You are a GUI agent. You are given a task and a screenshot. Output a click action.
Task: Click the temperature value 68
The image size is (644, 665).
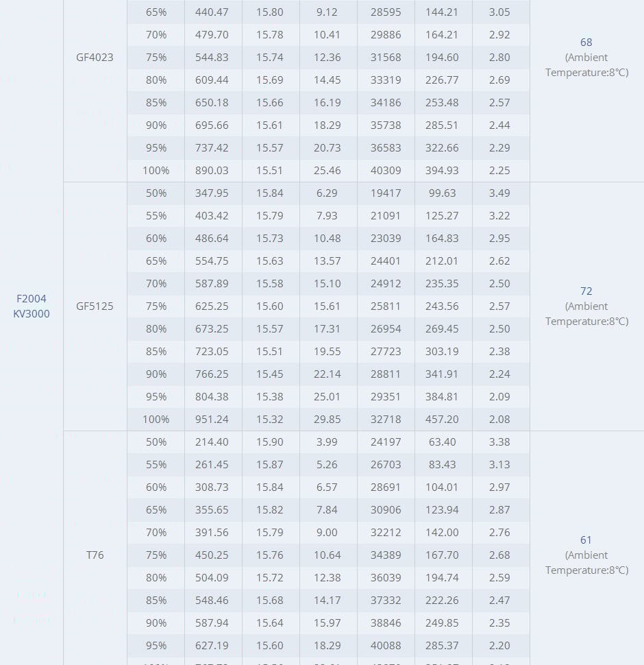click(x=586, y=43)
